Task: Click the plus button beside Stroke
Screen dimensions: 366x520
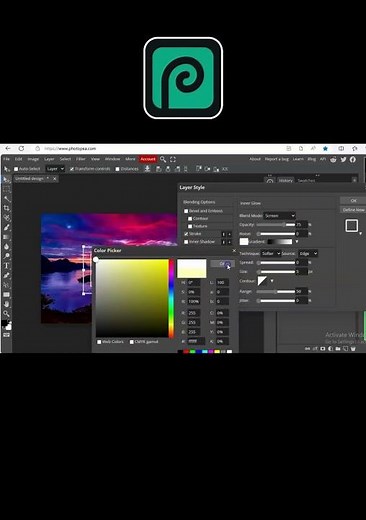Action: 229,234
